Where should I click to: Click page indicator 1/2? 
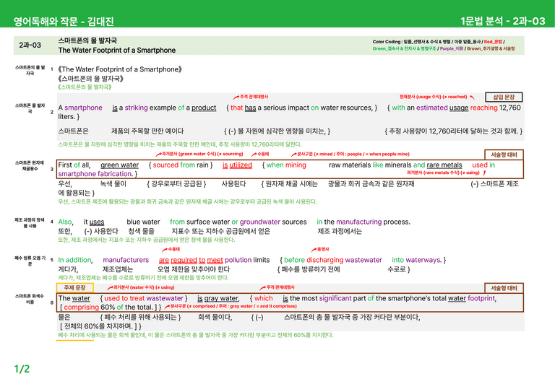click(x=22, y=369)
